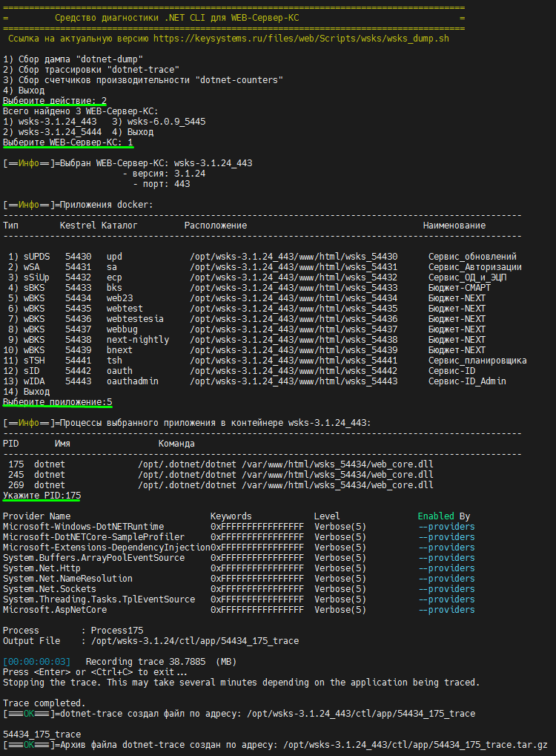556x756 pixels.
Task: Click the [00:00:00:03] timestamp
Action: tap(36, 662)
